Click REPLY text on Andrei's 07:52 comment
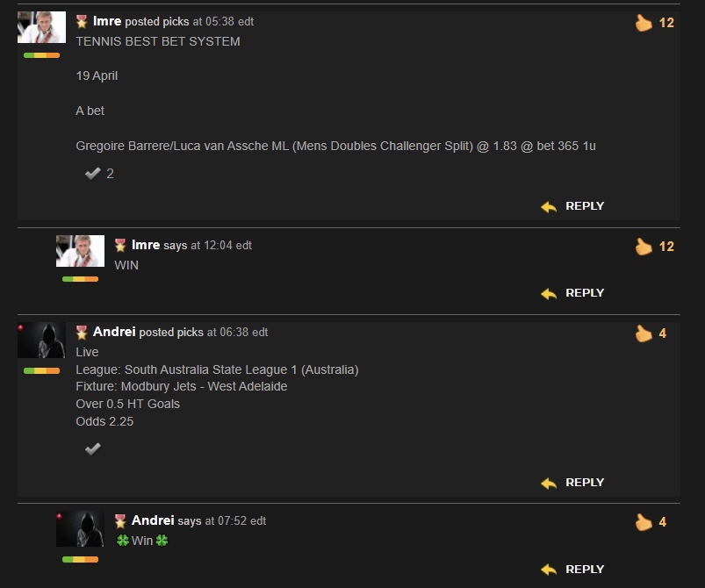The image size is (705, 588). (x=585, y=569)
